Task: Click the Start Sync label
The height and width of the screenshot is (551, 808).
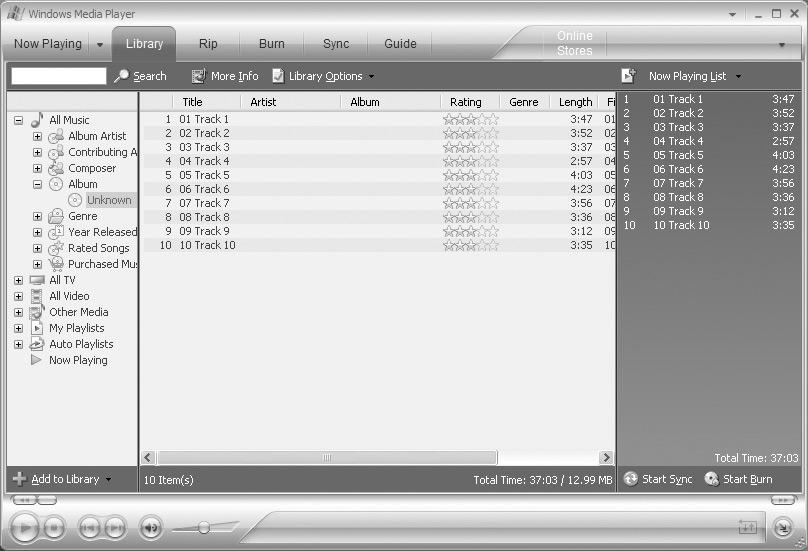Action: tap(667, 479)
